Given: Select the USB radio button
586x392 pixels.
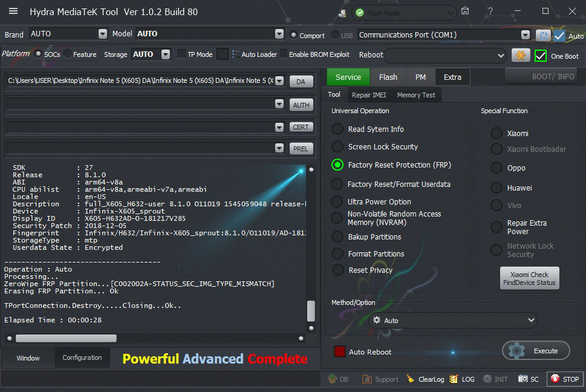Looking at the screenshot, I should (x=335, y=35).
